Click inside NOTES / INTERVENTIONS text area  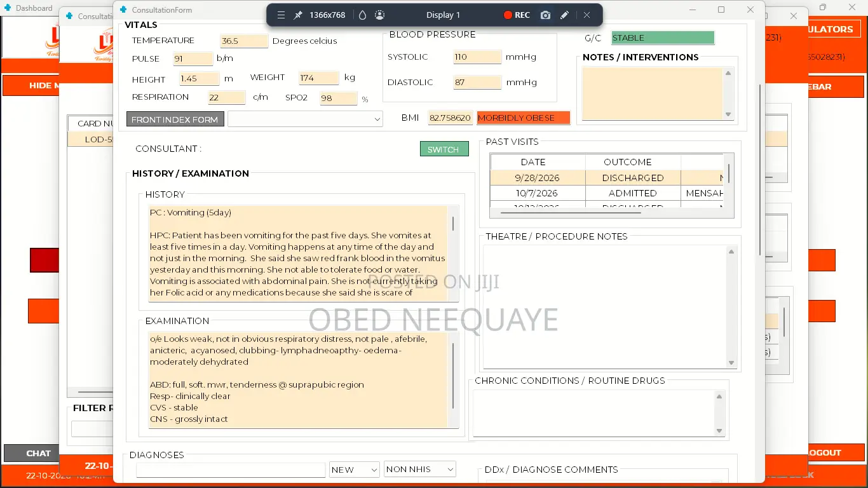coord(653,93)
